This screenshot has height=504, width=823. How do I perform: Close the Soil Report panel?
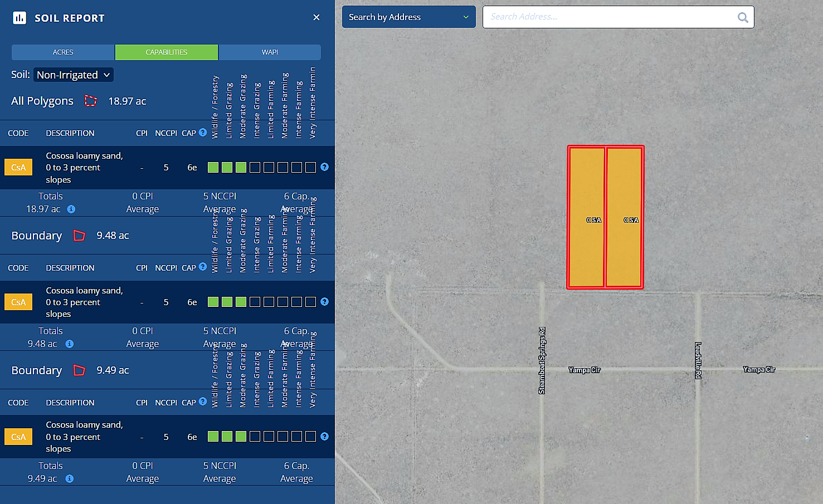click(316, 17)
